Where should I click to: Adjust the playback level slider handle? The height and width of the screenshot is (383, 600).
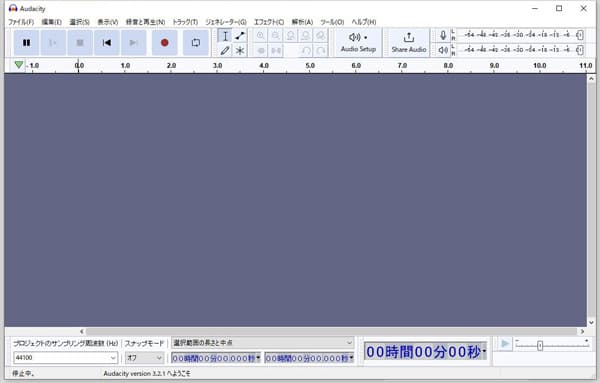(580, 50)
